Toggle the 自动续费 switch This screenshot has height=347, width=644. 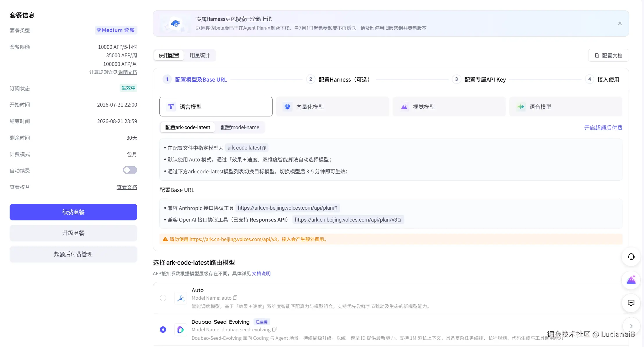tap(130, 170)
